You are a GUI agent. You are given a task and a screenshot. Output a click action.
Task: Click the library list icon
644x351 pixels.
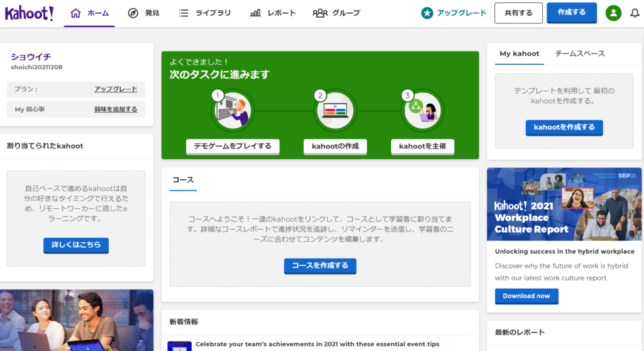[184, 13]
